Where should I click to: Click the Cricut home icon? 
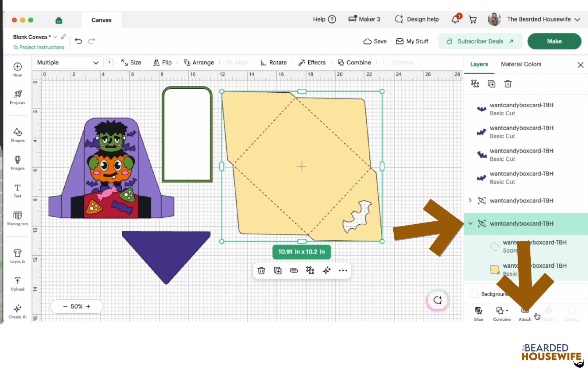pos(59,20)
